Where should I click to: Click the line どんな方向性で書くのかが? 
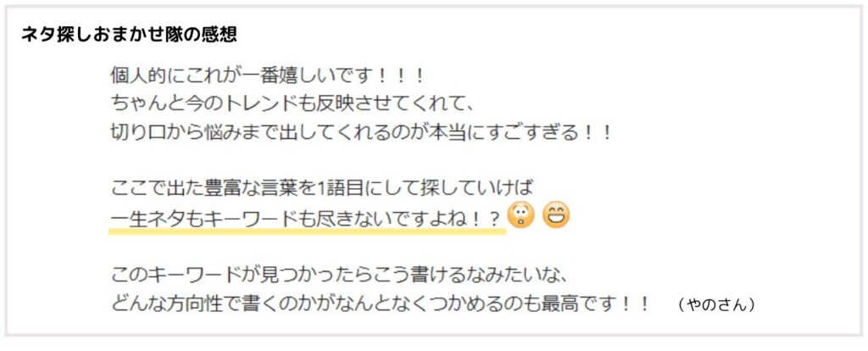380,304
